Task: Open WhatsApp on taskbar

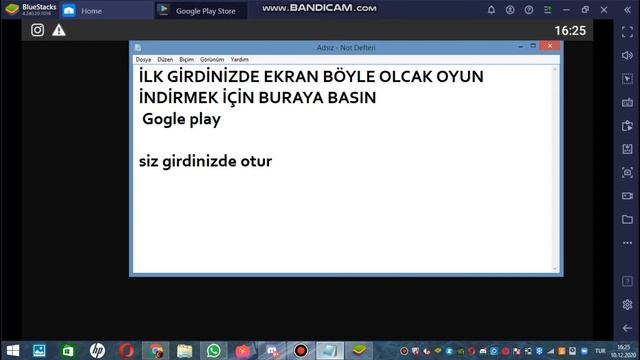Action: click(213, 351)
